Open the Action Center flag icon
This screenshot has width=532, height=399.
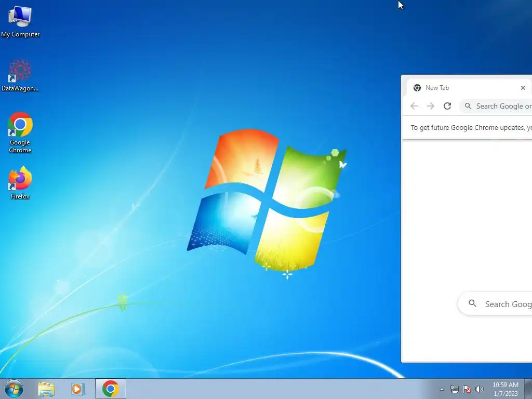467,389
